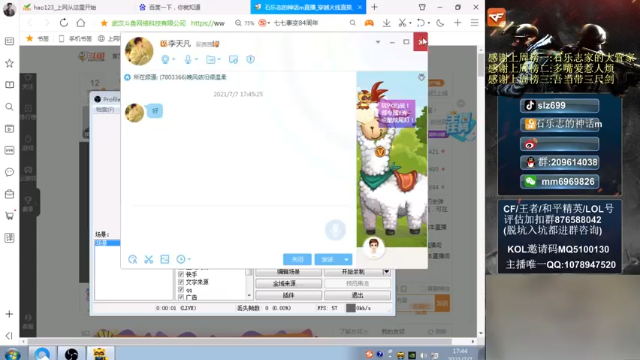Open message history clock icon in chat
Viewport: 640px width, 360px height.
point(180,259)
